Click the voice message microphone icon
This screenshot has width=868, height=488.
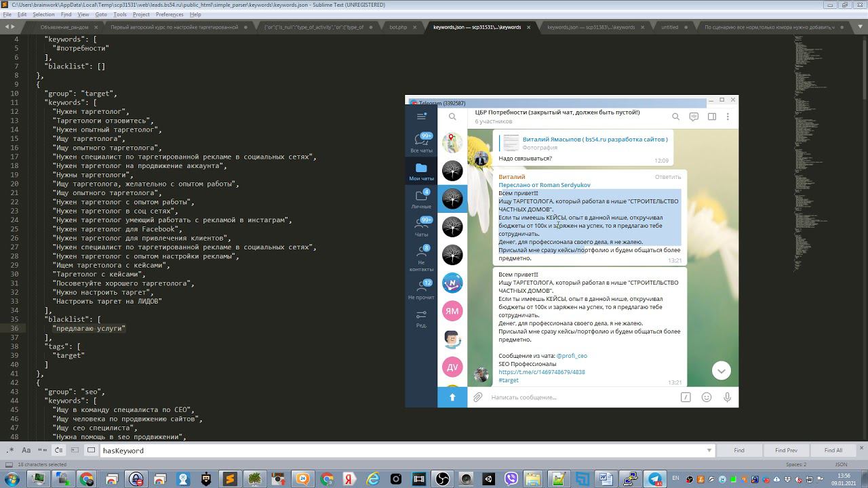[727, 397]
